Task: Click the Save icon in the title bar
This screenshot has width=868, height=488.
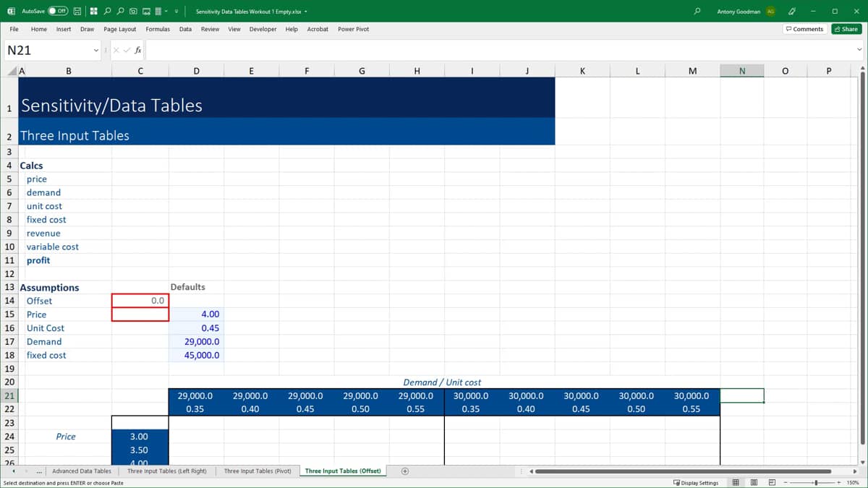Action: [78, 11]
